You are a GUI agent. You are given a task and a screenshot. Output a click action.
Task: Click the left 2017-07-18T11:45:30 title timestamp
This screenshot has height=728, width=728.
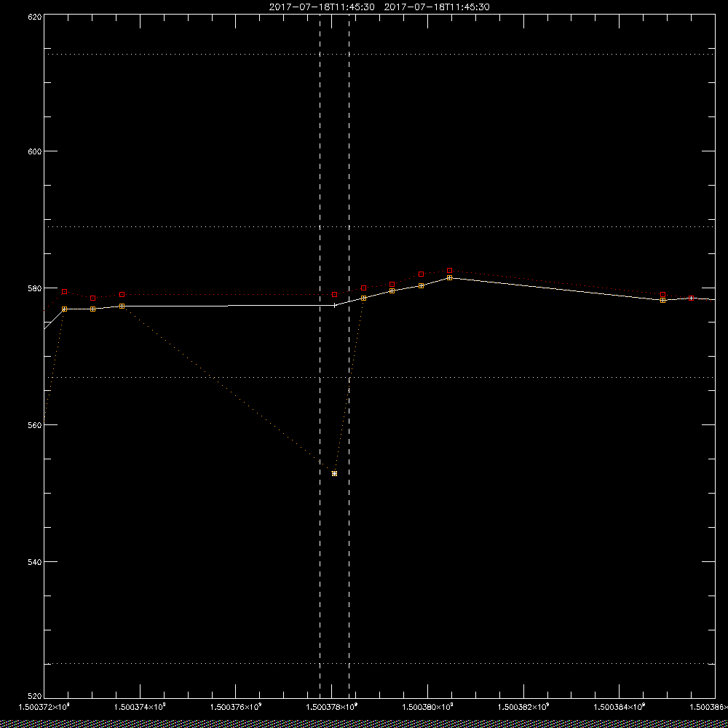click(322, 7)
